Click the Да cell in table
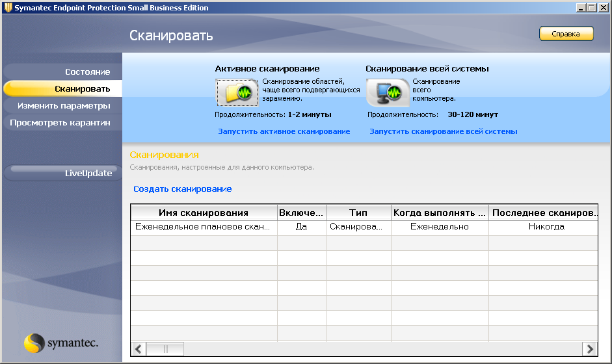The image size is (612, 364). pyautogui.click(x=301, y=227)
